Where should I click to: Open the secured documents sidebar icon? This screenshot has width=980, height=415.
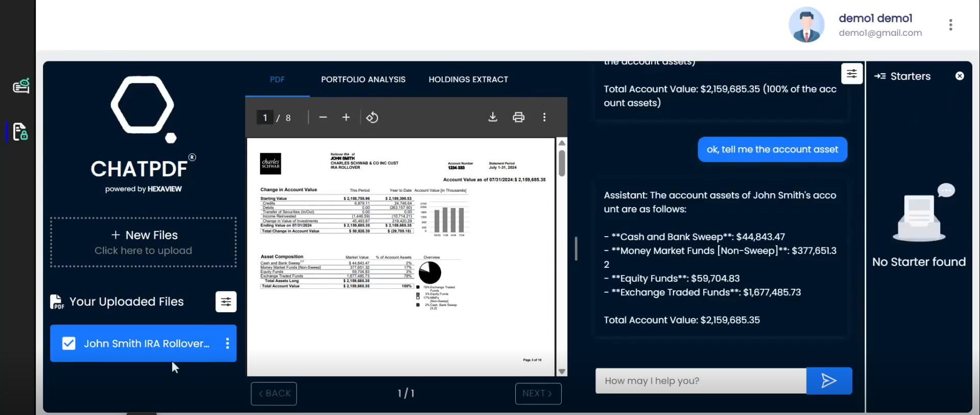(x=20, y=132)
